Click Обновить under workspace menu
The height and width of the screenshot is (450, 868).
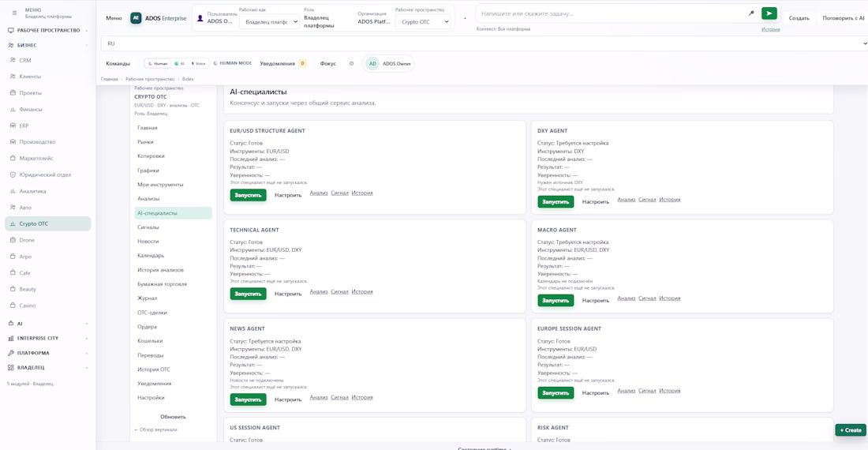[x=174, y=417]
